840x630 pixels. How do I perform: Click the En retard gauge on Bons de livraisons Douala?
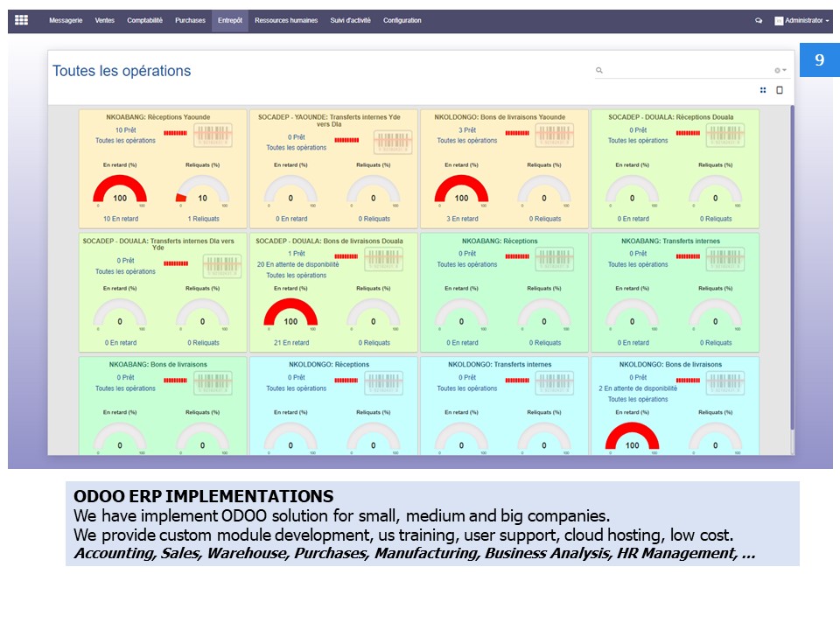[x=290, y=313]
